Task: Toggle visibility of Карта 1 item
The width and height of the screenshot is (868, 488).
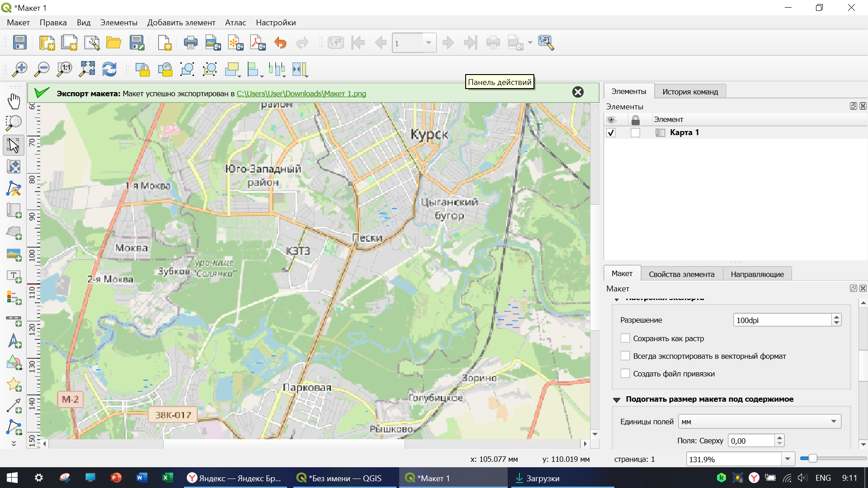Action: 611,133
